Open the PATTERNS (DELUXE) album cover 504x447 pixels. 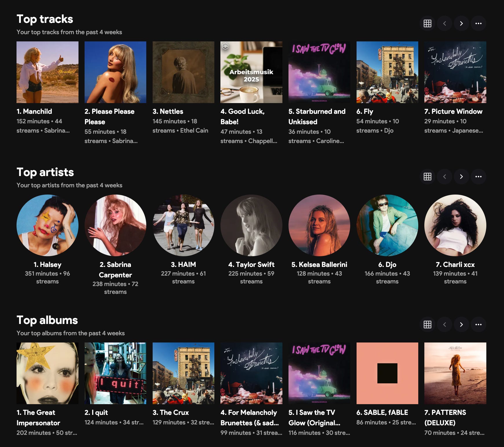point(455,373)
